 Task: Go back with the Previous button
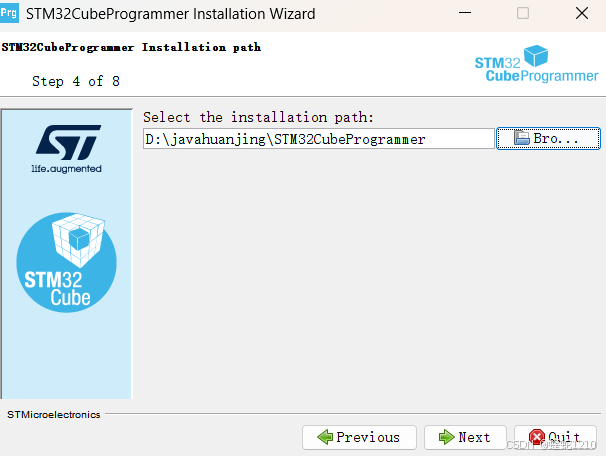359,437
